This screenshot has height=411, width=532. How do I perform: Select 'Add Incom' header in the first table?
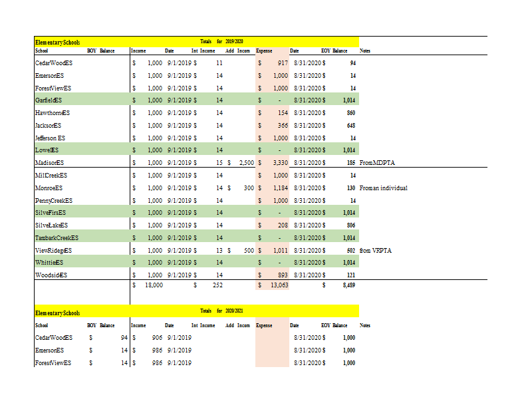point(237,51)
